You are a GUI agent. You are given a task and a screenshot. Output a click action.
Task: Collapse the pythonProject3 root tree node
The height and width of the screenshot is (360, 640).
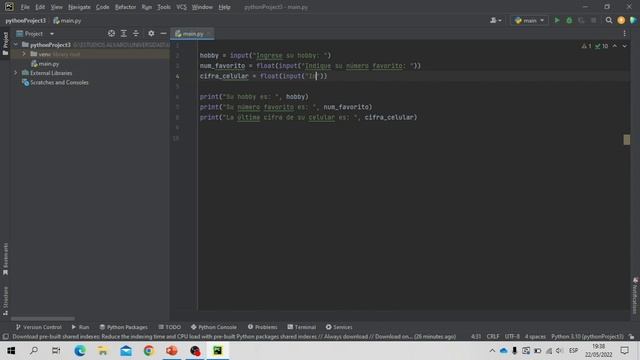16,44
